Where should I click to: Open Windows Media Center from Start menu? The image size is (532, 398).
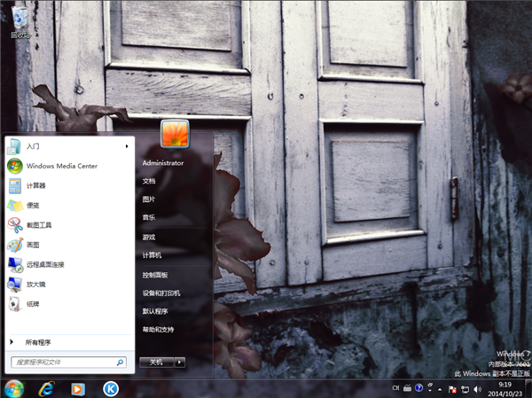[x=60, y=166]
